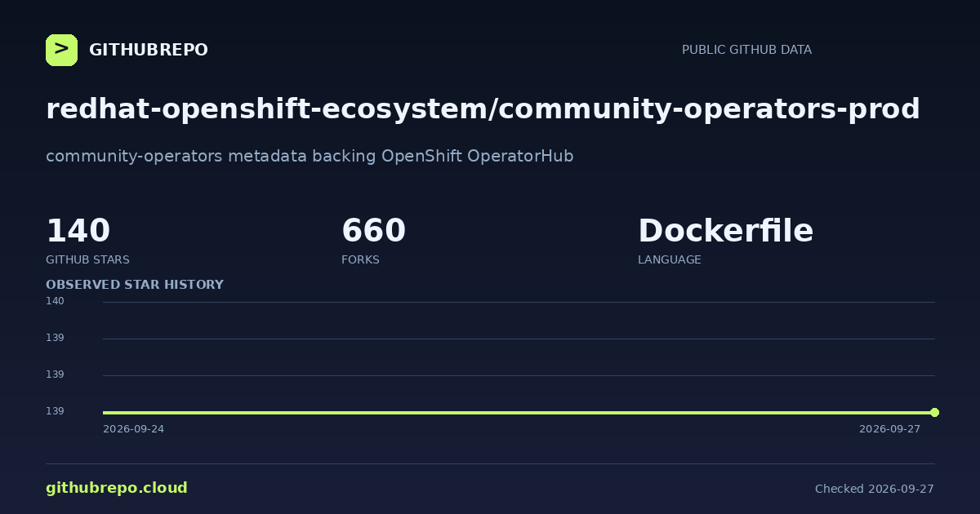This screenshot has height=514, width=980.
Task: Open the githubrepo.cloud footer link
Action: coord(117,488)
